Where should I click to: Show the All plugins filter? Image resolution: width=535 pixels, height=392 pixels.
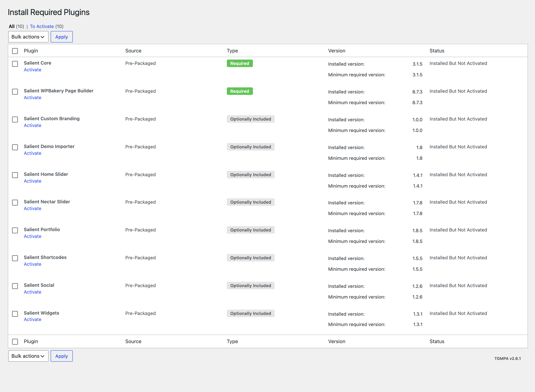pyautogui.click(x=12, y=26)
